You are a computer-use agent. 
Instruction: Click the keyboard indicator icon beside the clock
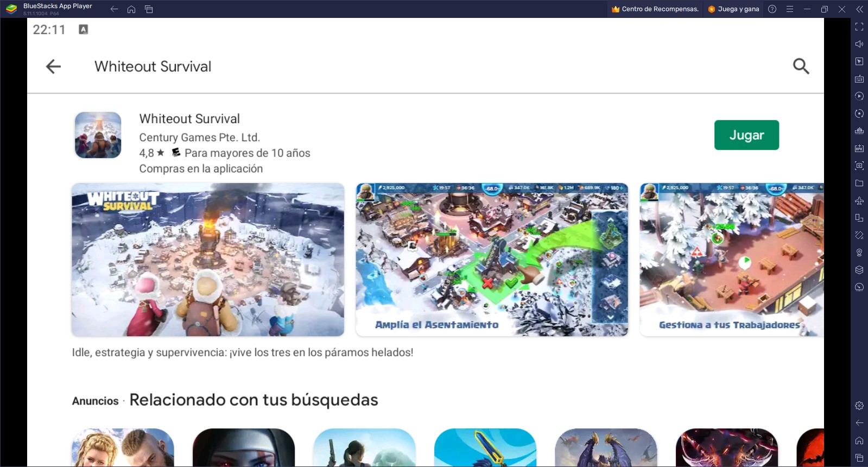coord(83,29)
